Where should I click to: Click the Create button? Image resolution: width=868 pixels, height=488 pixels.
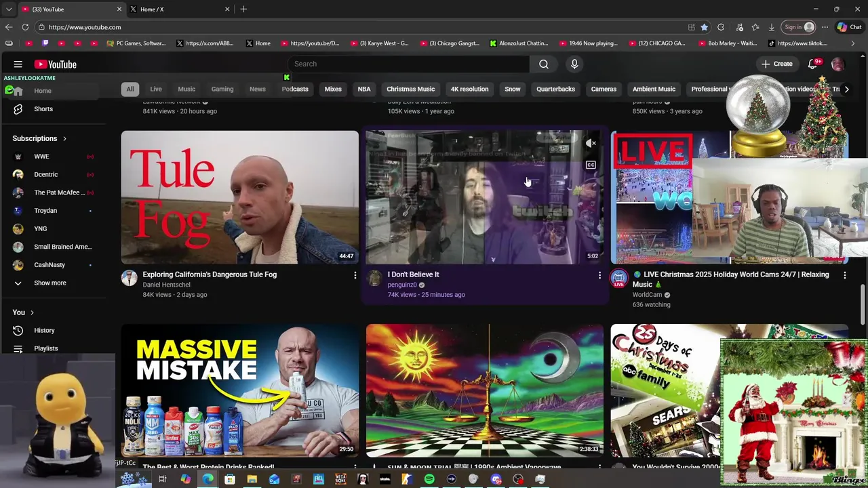777,64
